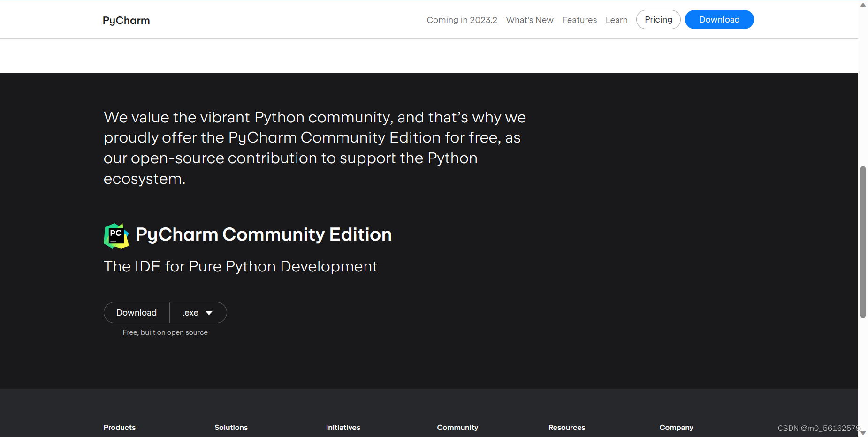This screenshot has width=868, height=437.
Task: Click the Solutions footer heading
Action: coord(231,428)
